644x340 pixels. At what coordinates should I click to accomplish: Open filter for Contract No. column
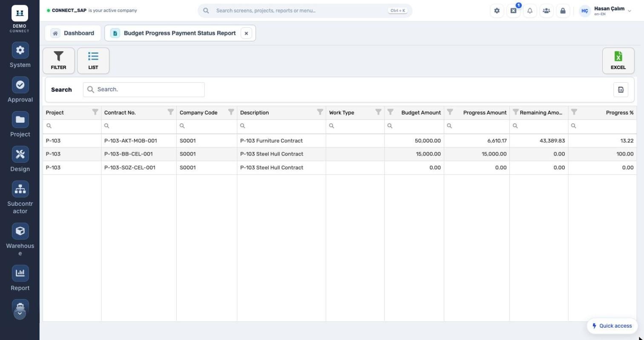click(170, 112)
